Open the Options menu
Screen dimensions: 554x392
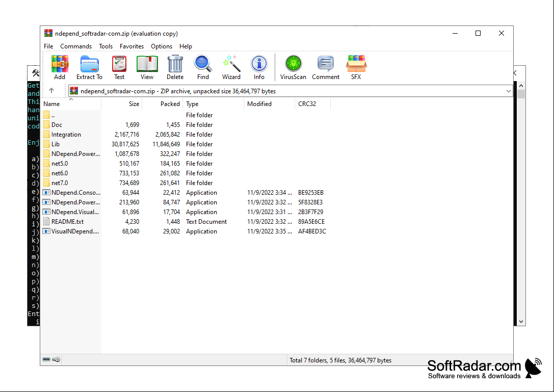(x=162, y=46)
